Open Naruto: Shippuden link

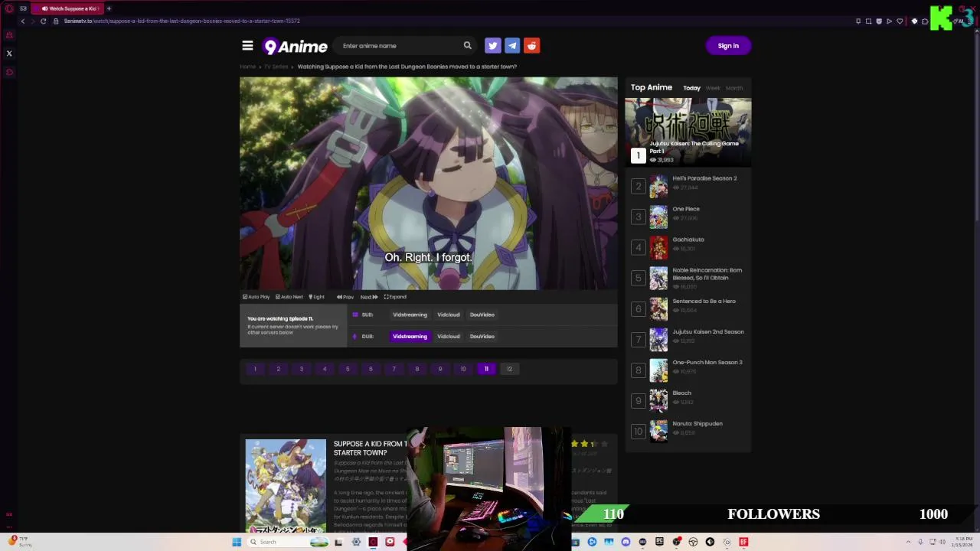(x=697, y=423)
